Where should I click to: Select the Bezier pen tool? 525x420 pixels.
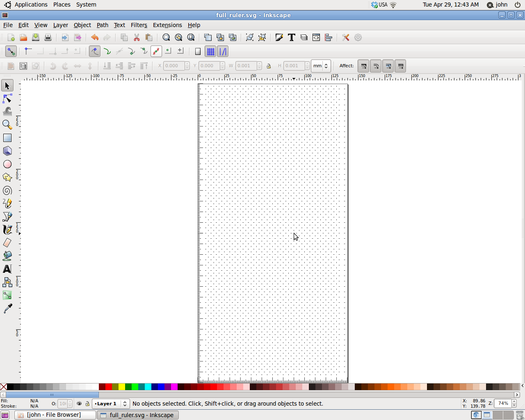[x=7, y=217]
